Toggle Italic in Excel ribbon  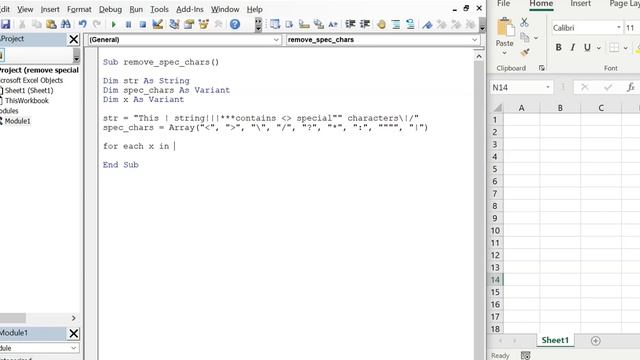pyautogui.click(x=573, y=47)
